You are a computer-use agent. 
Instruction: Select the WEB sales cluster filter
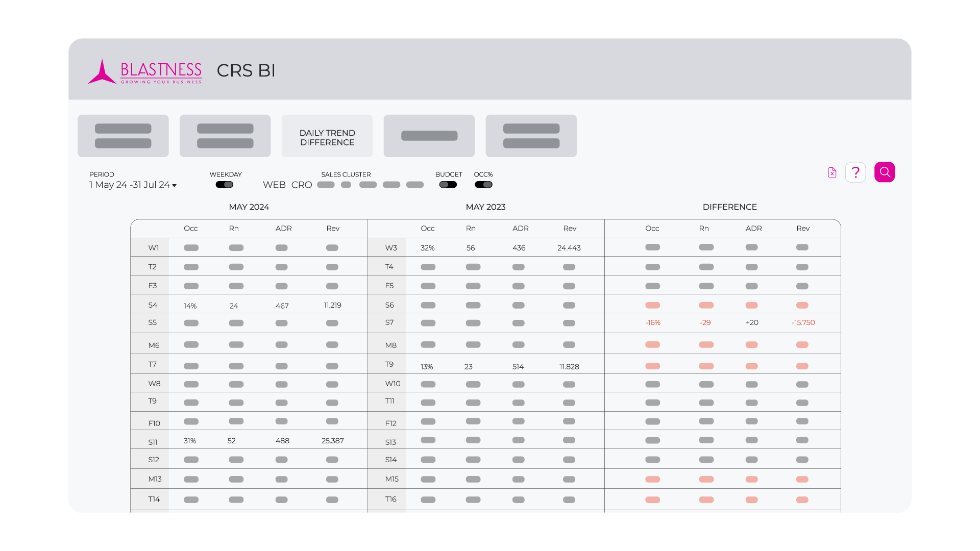coord(274,185)
